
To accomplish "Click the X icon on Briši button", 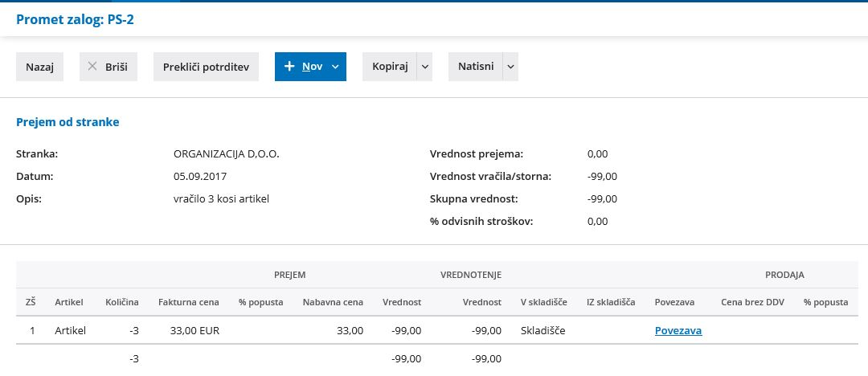I will 92,67.
